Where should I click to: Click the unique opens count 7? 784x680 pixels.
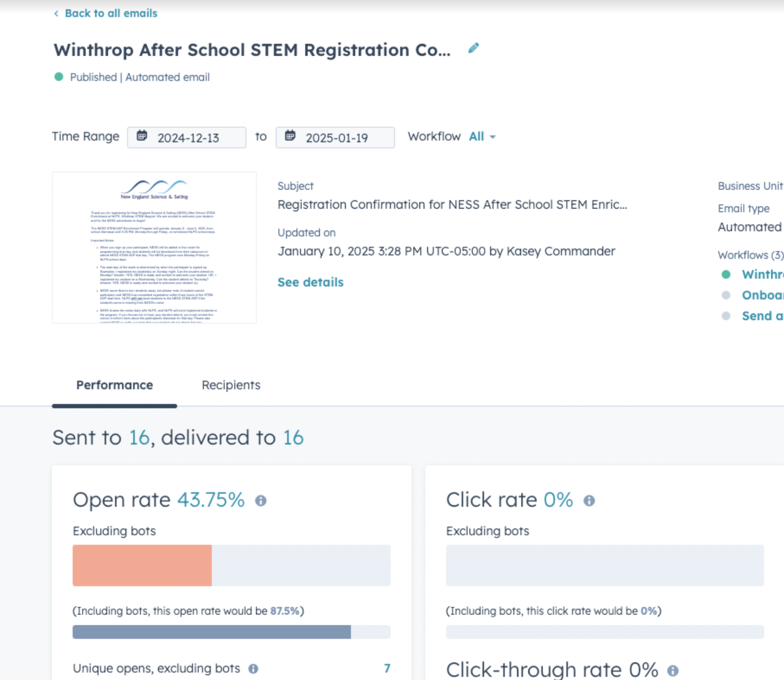pyautogui.click(x=387, y=668)
